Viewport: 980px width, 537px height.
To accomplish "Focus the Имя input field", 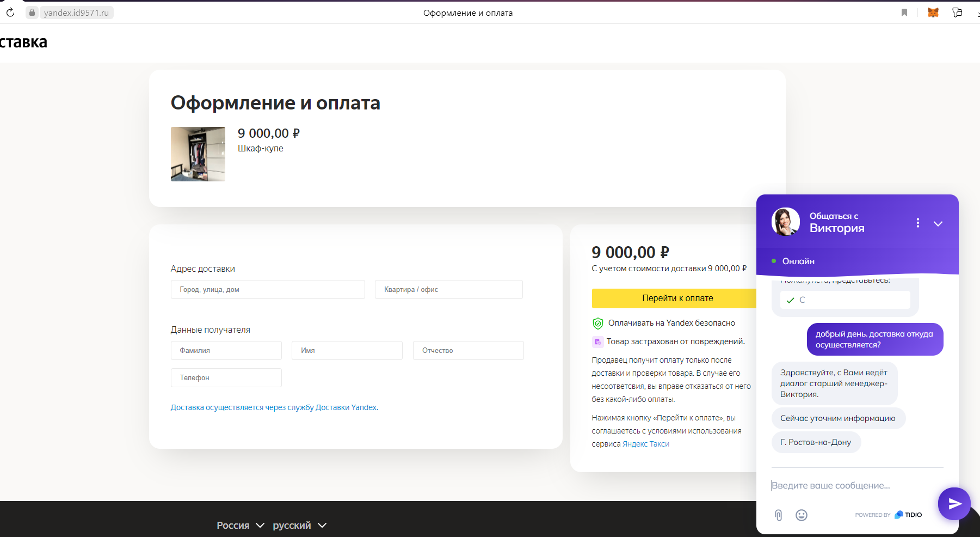I will 347,350.
